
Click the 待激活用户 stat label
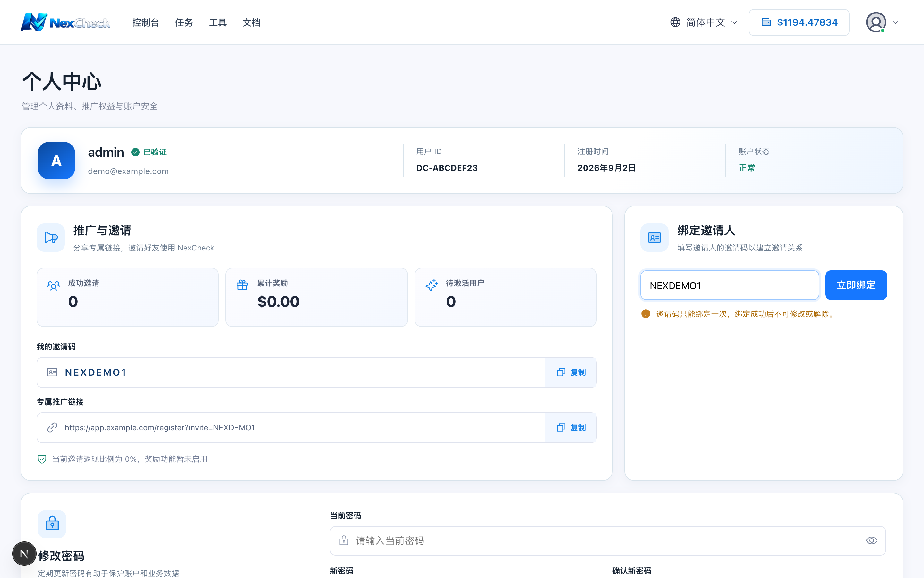point(465,283)
